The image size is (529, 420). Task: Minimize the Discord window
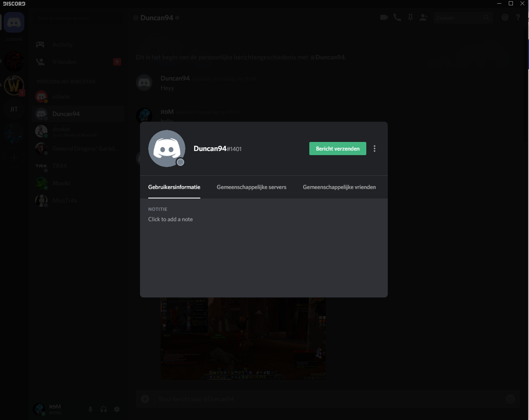500,4
